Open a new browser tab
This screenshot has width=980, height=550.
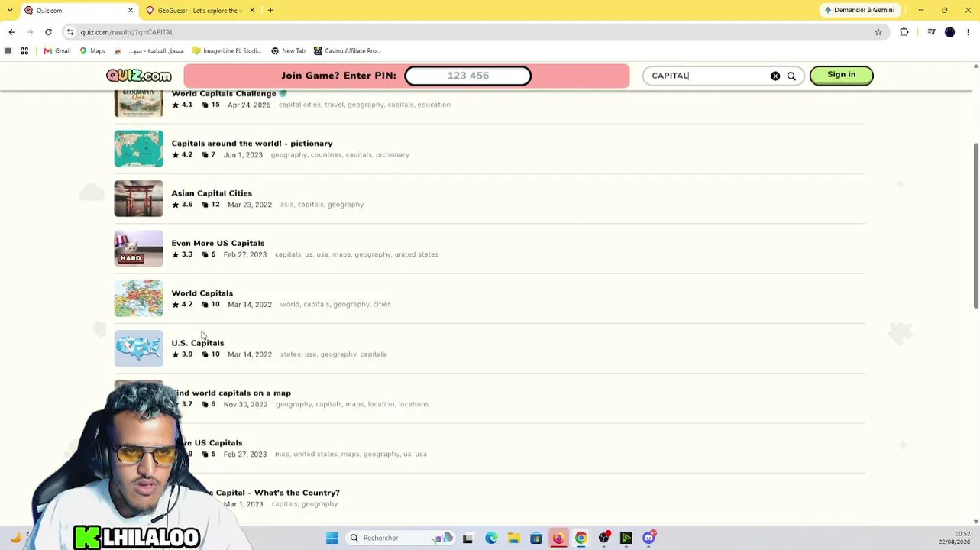(270, 11)
